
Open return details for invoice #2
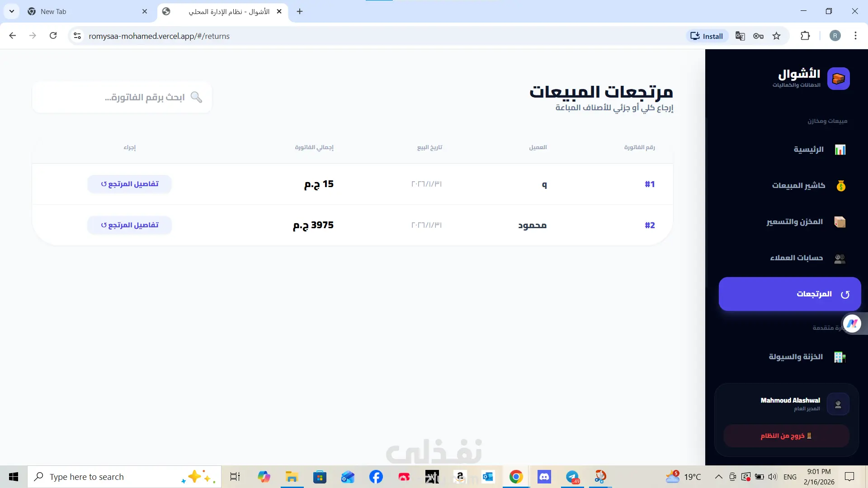[x=130, y=225]
